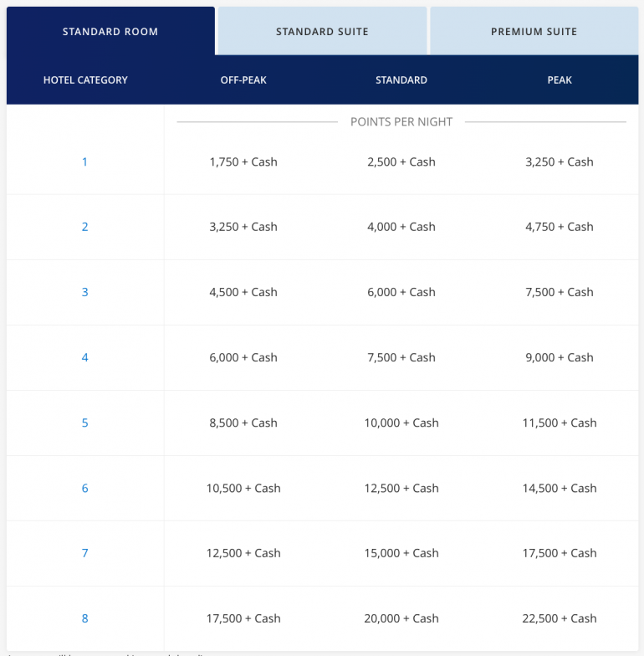Click the 8,500 + Cash off-peak cell
Image resolution: width=644 pixels, height=656 pixels.
(x=243, y=423)
